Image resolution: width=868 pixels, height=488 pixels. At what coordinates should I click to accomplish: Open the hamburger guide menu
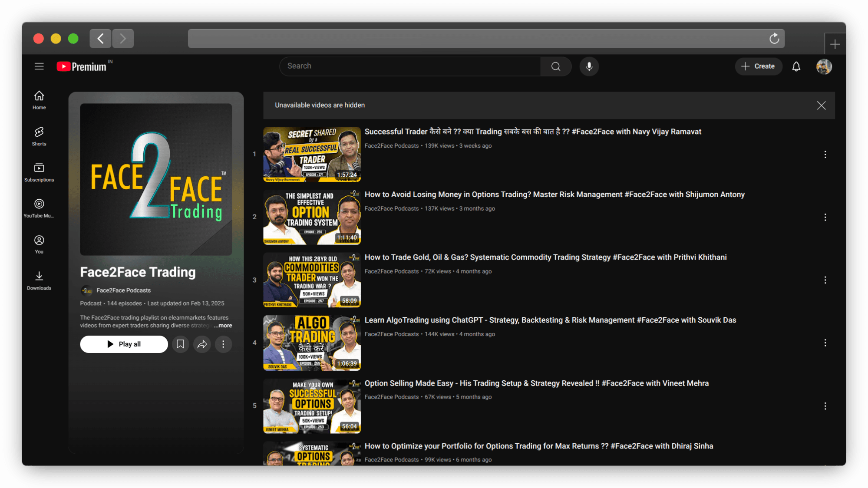click(39, 66)
